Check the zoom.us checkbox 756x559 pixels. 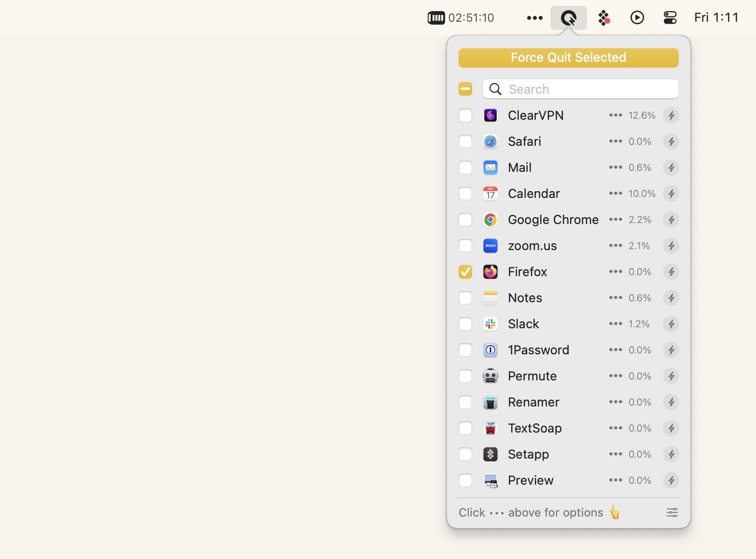tap(465, 246)
